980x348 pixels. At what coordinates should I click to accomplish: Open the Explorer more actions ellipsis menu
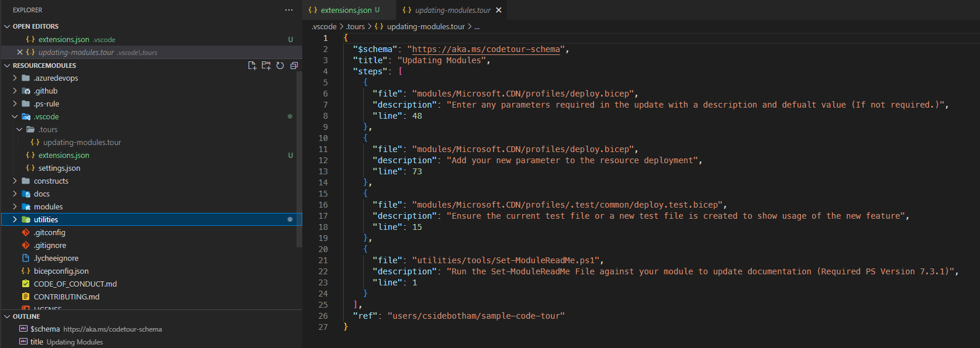click(x=289, y=10)
